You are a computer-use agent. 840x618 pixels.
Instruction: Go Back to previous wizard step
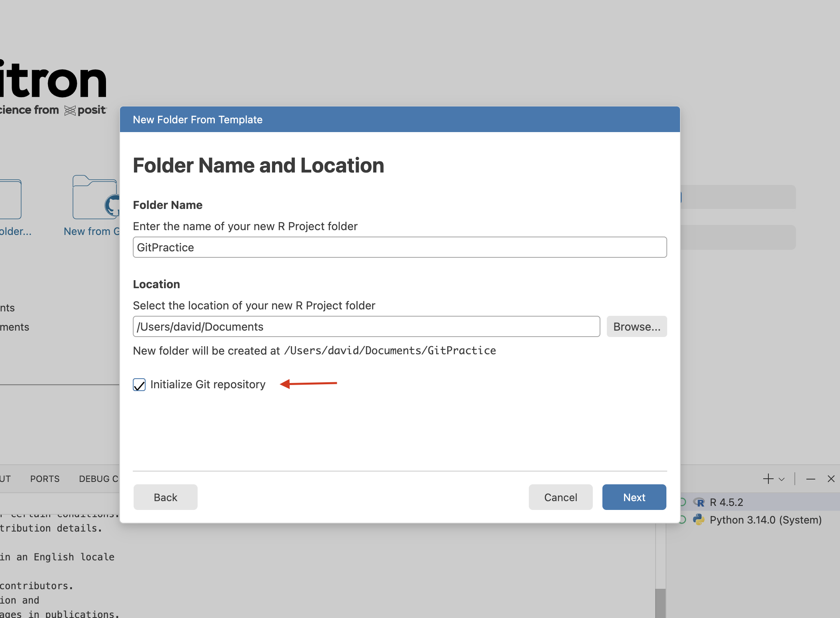165,497
